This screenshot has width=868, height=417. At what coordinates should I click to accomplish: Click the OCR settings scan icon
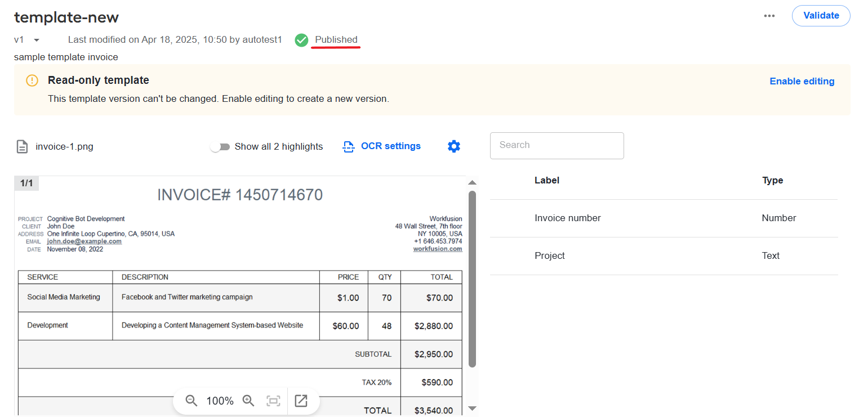(x=348, y=147)
